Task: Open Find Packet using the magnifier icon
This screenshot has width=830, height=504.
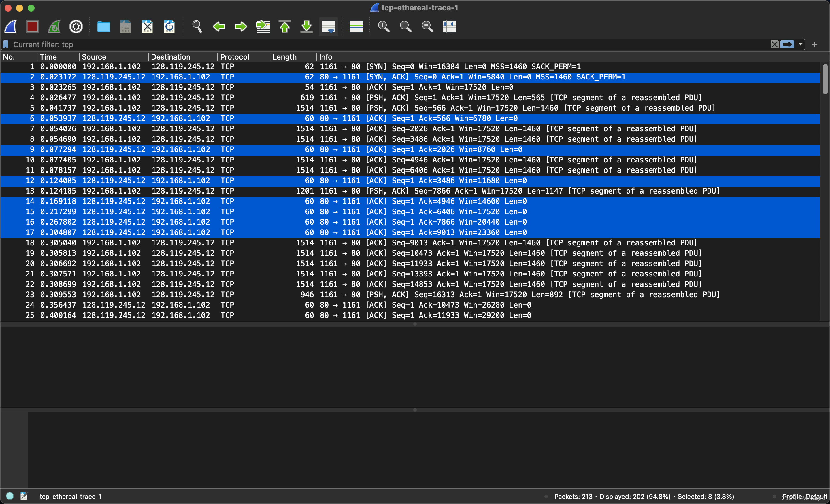Action: [197, 26]
